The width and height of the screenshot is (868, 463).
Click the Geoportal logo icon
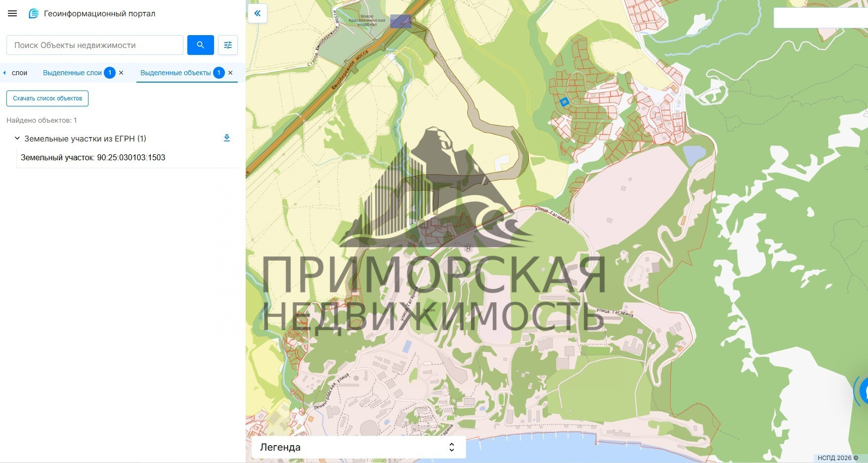click(x=34, y=14)
